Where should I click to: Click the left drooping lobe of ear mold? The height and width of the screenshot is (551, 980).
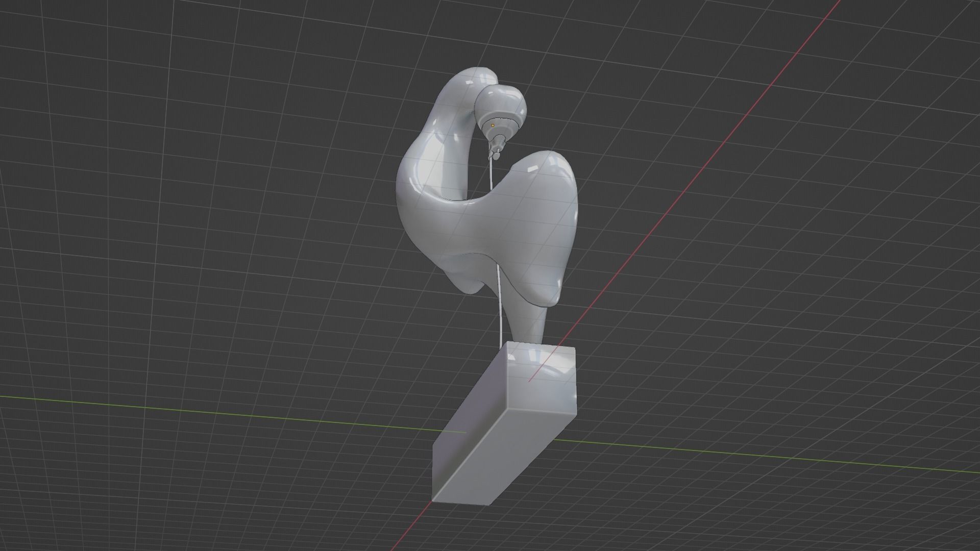(467, 281)
